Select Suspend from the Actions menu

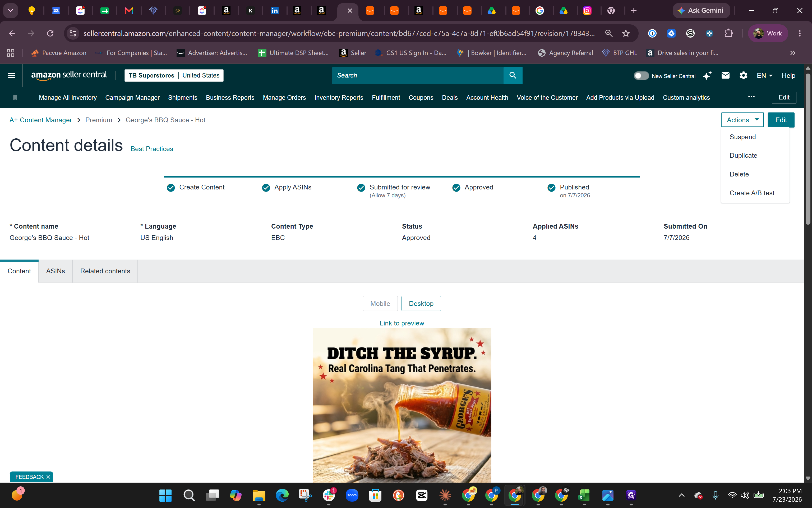[755, 137]
